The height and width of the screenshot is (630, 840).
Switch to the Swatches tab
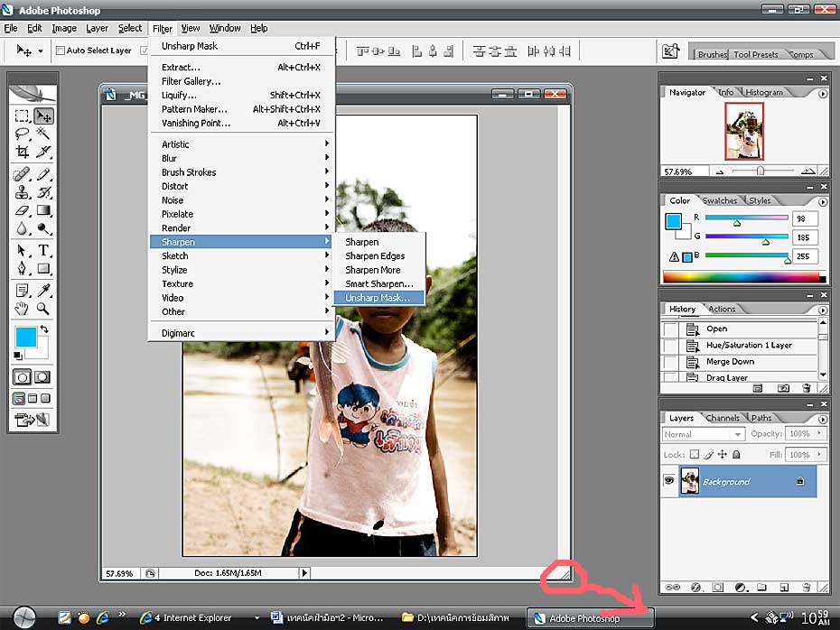point(720,200)
